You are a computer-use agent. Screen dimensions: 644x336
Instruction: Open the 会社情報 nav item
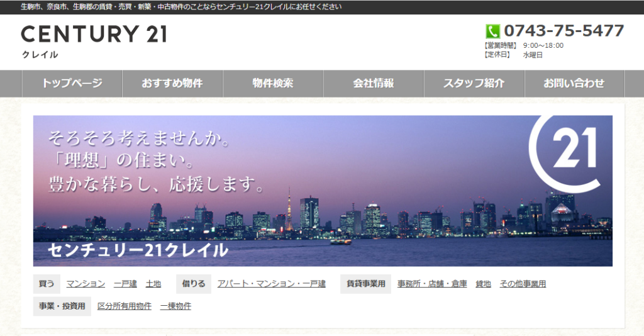pyautogui.click(x=374, y=84)
